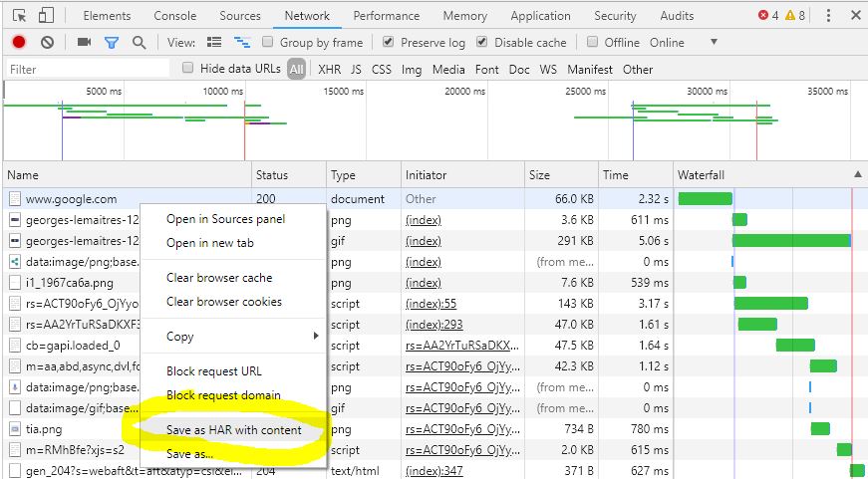Image resolution: width=868 pixels, height=479 pixels.
Task: Select Save as HAR with content
Action: (x=233, y=430)
